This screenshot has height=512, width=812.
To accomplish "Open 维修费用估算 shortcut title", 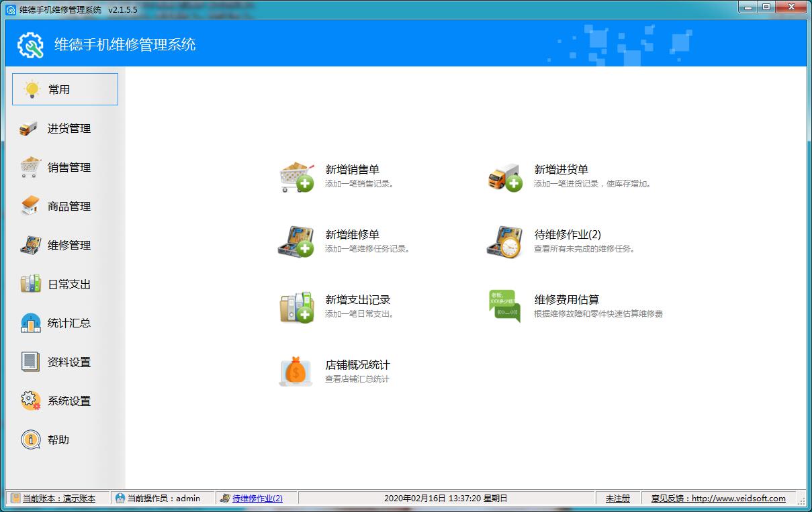I will point(567,299).
